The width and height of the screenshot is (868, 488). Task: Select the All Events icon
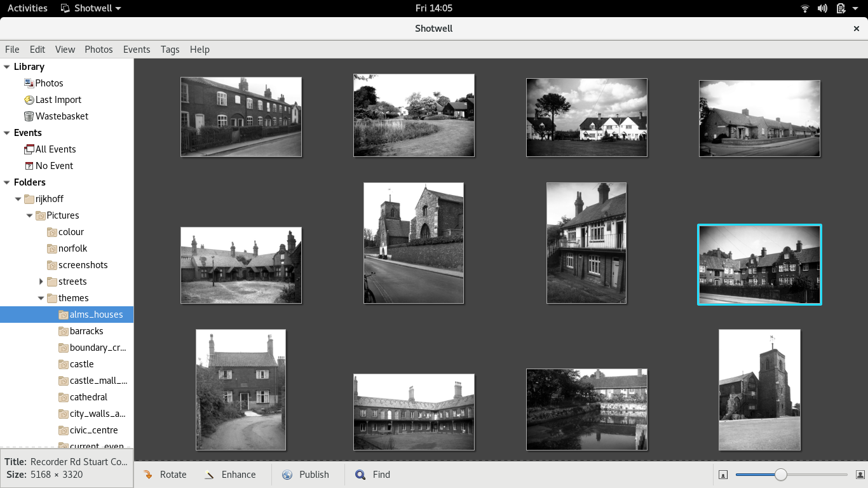point(29,149)
